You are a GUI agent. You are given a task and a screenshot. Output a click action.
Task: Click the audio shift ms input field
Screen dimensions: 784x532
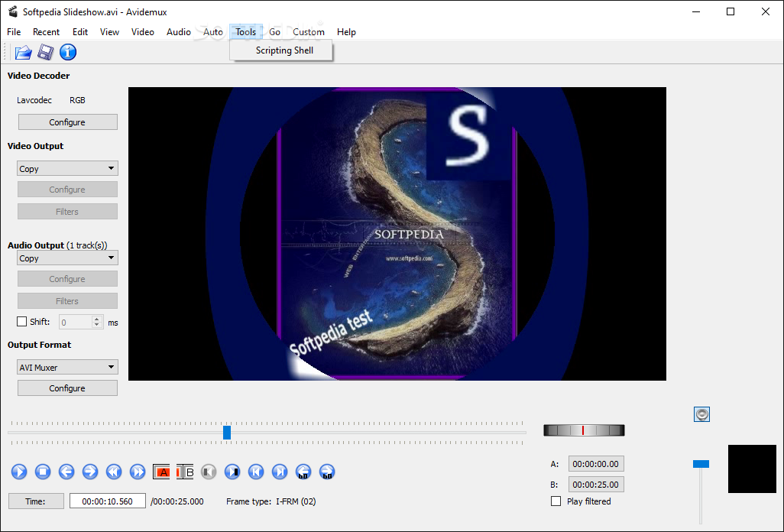coord(76,322)
